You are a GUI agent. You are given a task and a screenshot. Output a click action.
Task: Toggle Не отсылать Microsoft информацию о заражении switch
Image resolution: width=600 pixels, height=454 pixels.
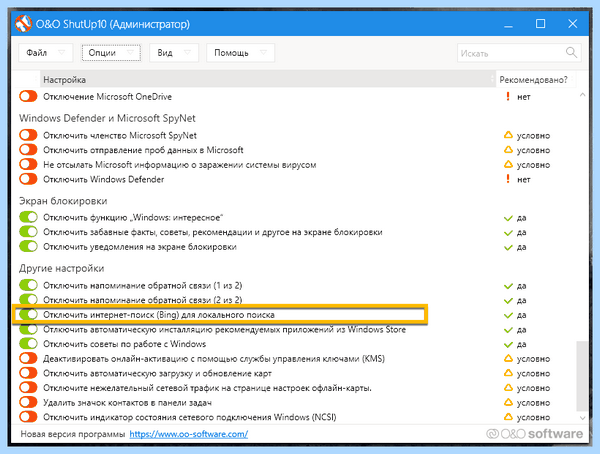click(28, 164)
